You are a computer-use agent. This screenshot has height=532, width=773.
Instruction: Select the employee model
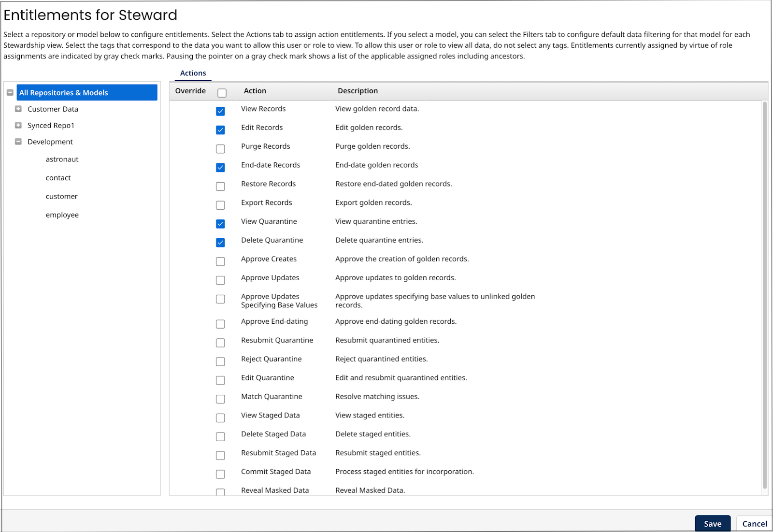[x=62, y=215]
